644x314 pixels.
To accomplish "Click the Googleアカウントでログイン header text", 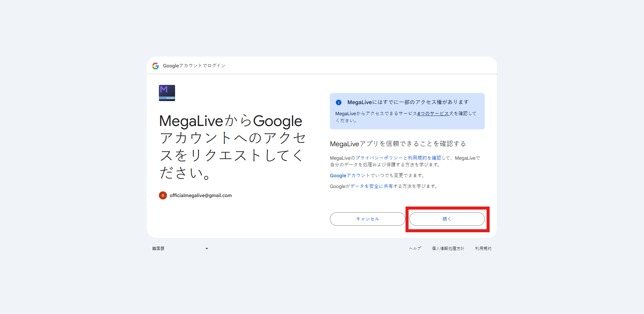I will coord(194,66).
